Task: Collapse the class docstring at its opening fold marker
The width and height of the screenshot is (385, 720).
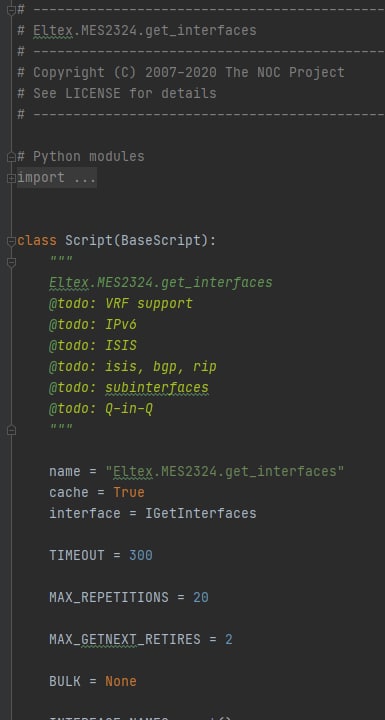Action: [11, 262]
